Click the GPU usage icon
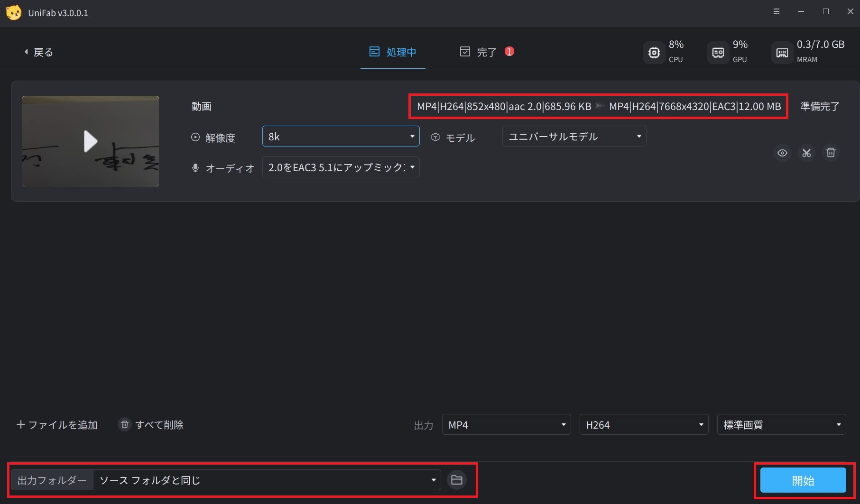 pos(718,53)
